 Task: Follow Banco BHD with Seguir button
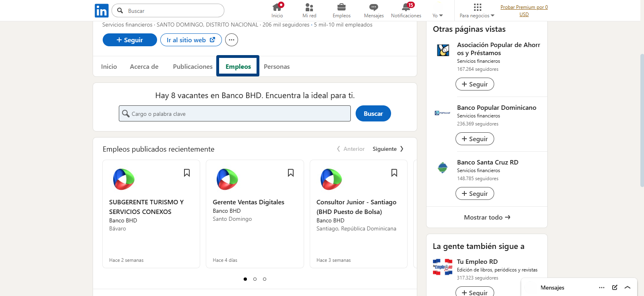(130, 40)
